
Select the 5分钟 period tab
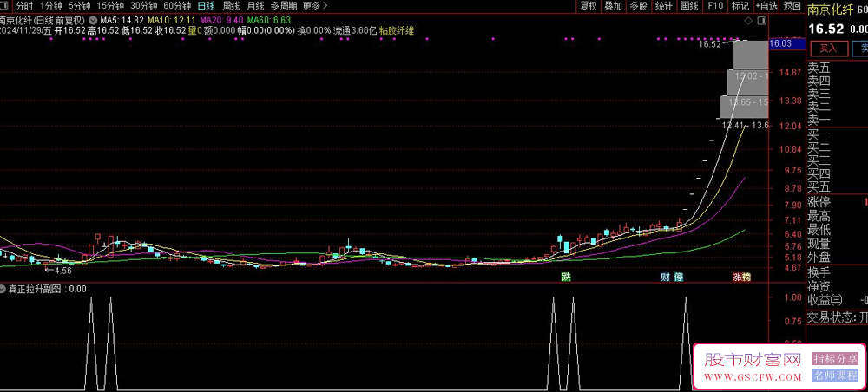(x=79, y=7)
